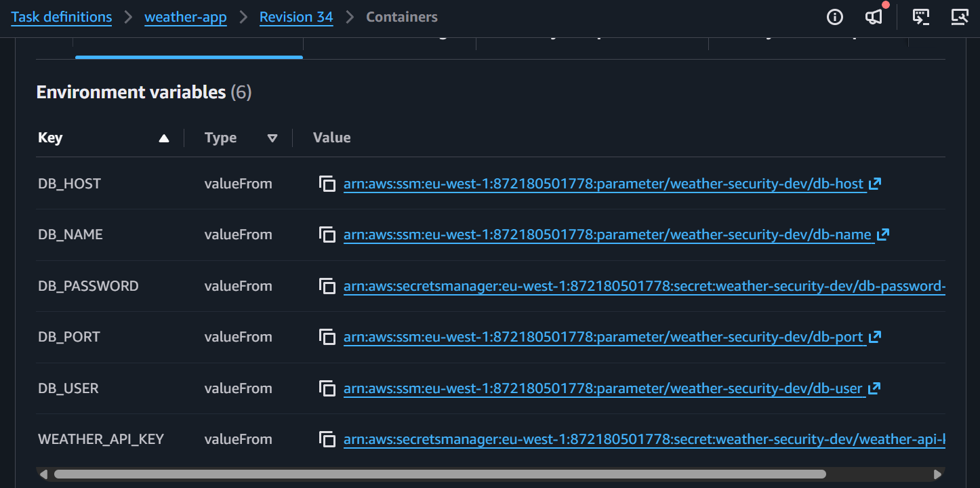Click valueFrom in the DB_PASSWORD row
Image resolution: width=980 pixels, height=488 pixels.
pos(239,286)
